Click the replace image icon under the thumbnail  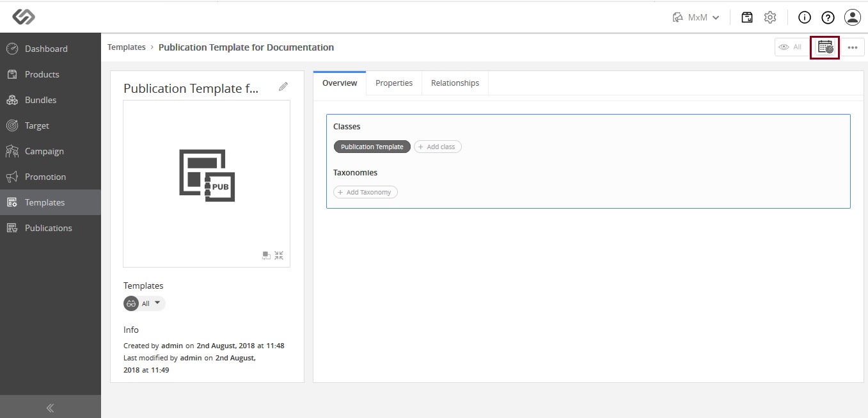point(267,255)
